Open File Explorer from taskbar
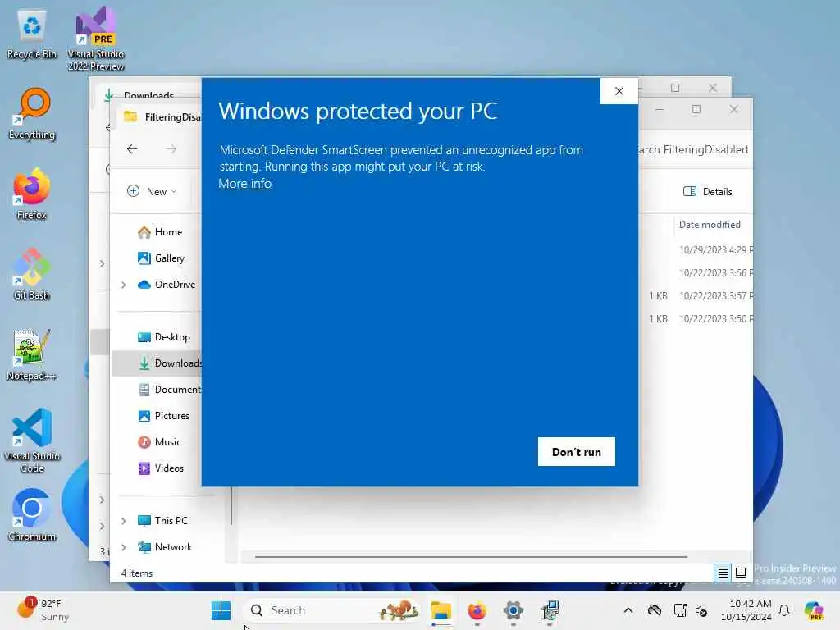Viewport: 840px width, 630px height. [x=441, y=610]
